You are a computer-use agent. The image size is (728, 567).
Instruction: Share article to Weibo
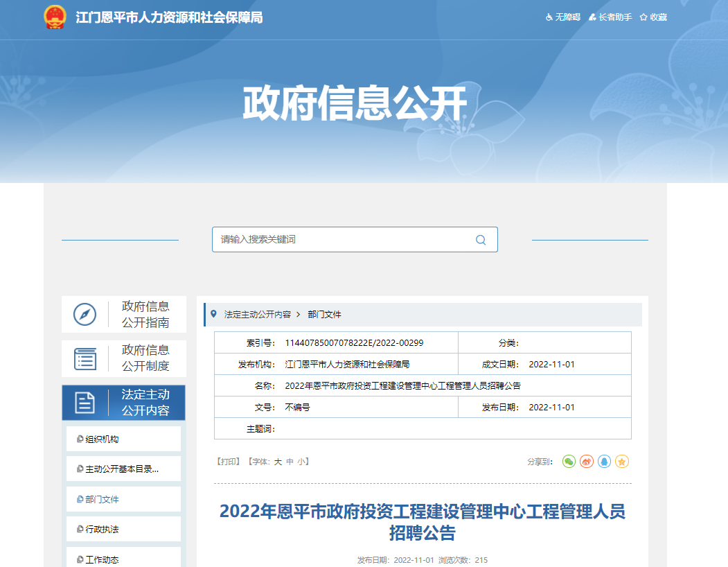(587, 462)
